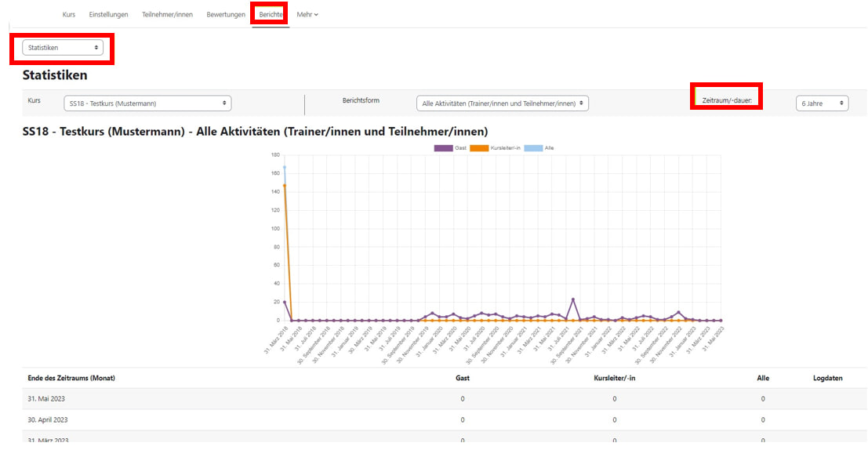This screenshot has height=450, width=868.
Task: Click the orange data point near 148
Action: pos(285,186)
